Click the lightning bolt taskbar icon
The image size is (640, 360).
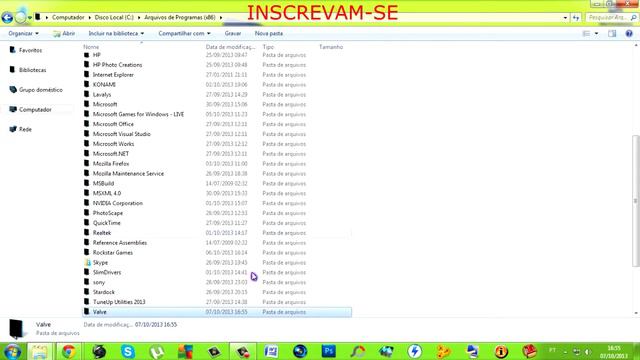(414, 351)
